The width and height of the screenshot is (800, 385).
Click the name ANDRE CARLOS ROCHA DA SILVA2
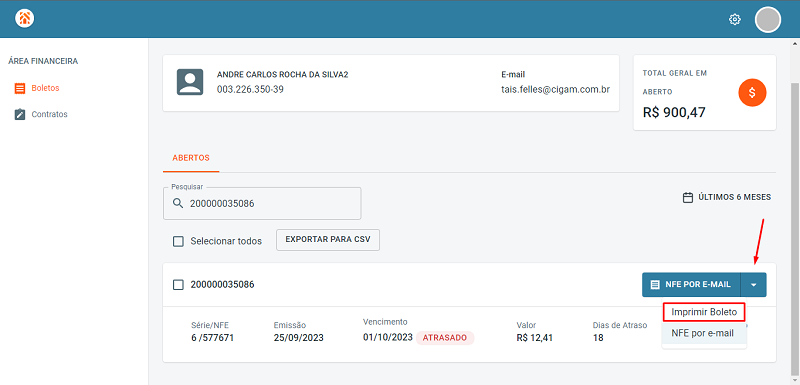pyautogui.click(x=283, y=74)
